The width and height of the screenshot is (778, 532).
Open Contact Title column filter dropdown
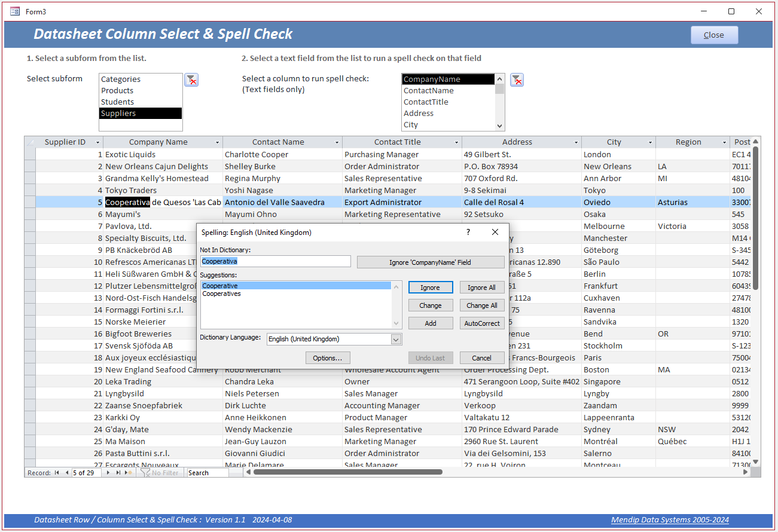click(x=457, y=142)
